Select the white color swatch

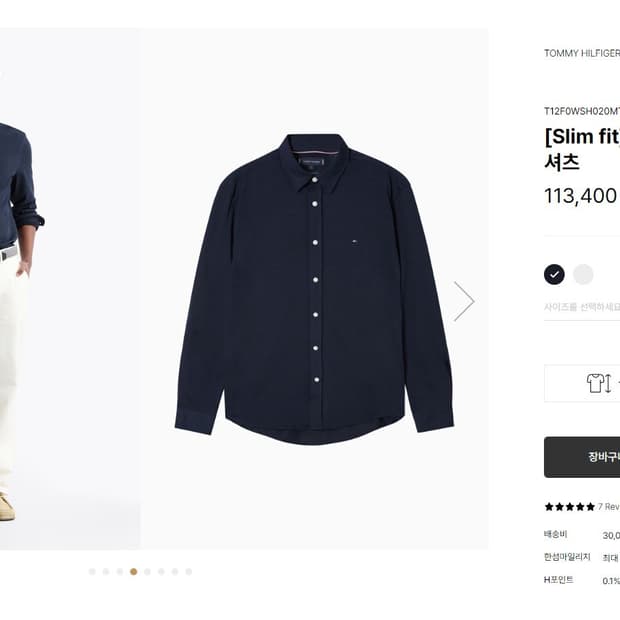click(583, 274)
